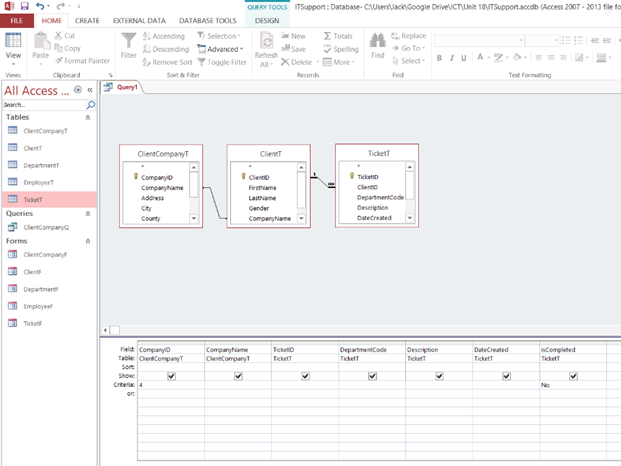Click Totals sigma icon
Image resolution: width=621 pixels, height=466 pixels.
327,36
